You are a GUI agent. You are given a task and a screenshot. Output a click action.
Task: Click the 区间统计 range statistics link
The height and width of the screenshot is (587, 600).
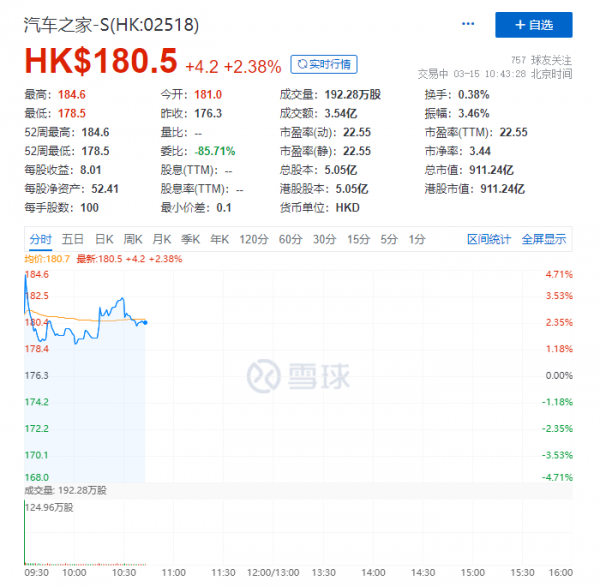point(489,239)
